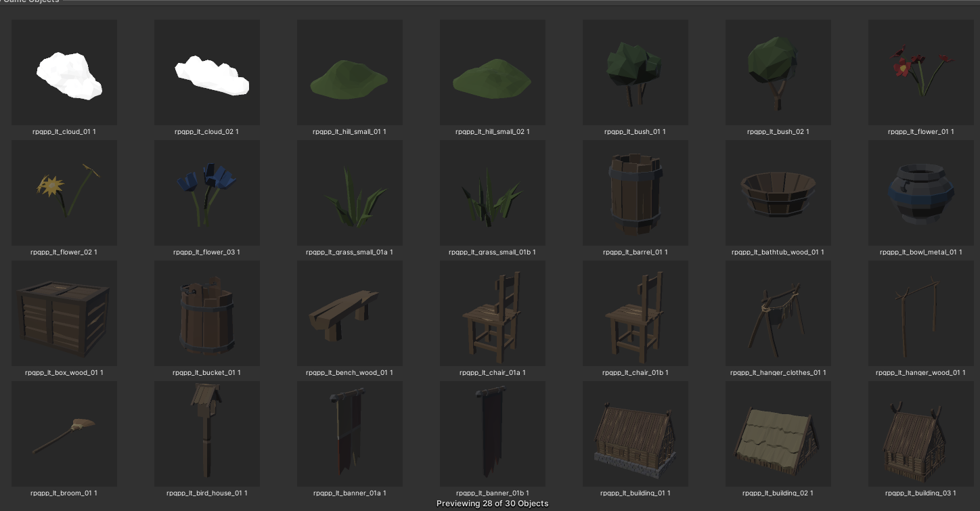
Task: Pick the rpgpp_lt_hill_small_02 1 preview
Action: coord(493,72)
